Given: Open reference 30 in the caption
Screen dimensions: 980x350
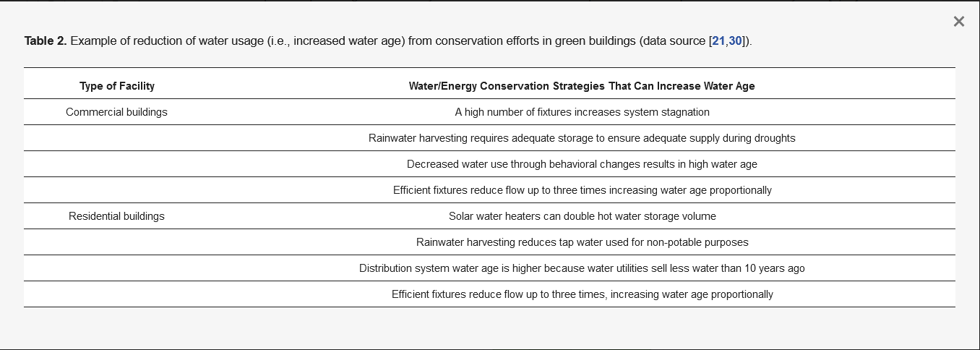Looking at the screenshot, I should [x=735, y=41].
